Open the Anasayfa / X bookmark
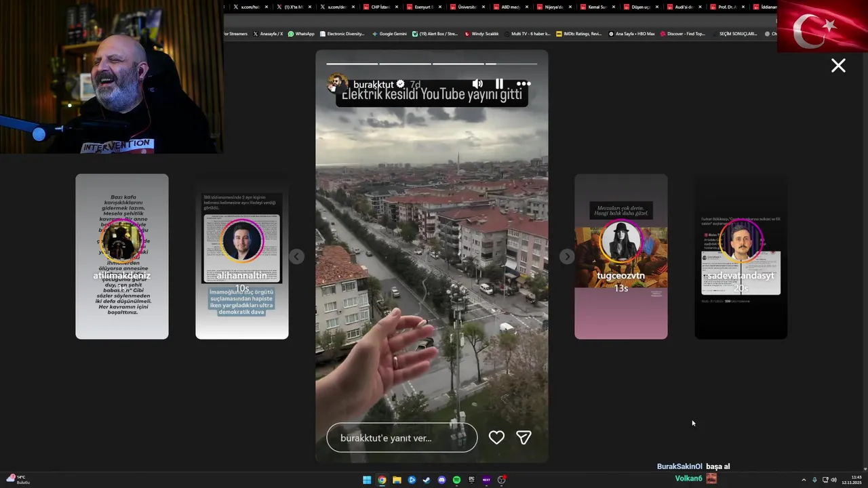 (268, 33)
